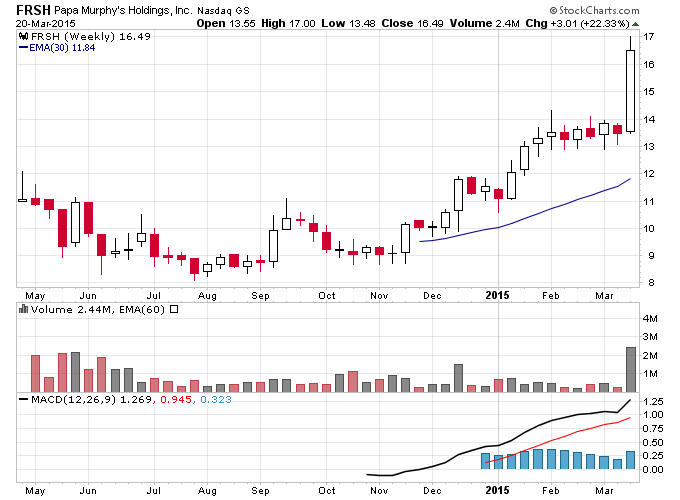Click the 1.25 label on the MACD axis
The width and height of the screenshot is (680, 500).
(653, 401)
